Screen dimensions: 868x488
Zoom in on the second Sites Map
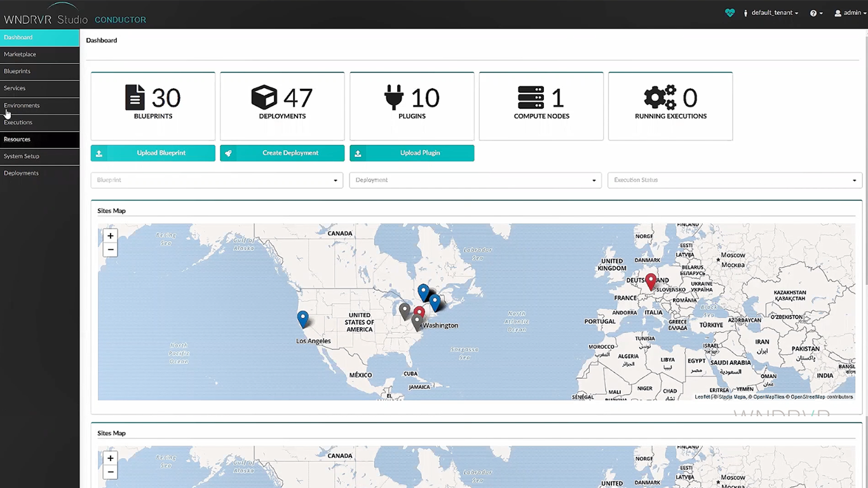111,458
